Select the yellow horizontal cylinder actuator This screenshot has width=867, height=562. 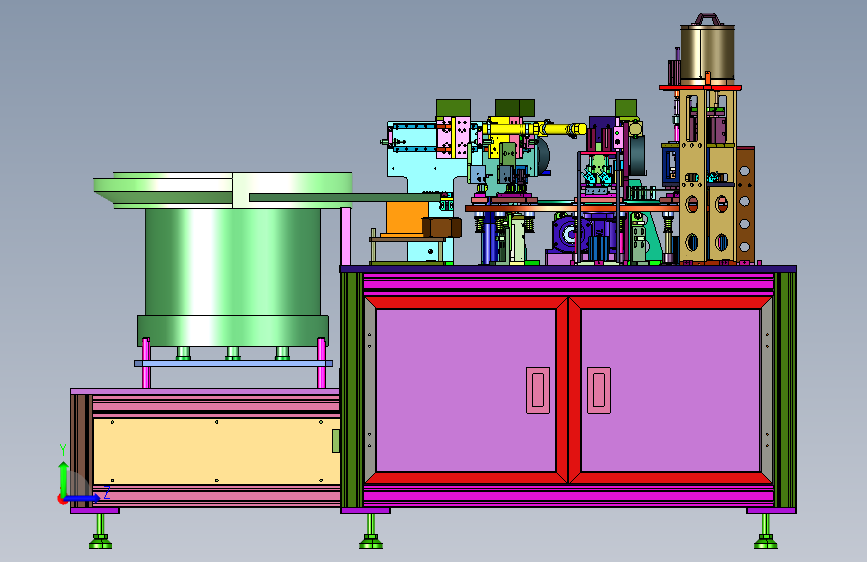(534, 129)
